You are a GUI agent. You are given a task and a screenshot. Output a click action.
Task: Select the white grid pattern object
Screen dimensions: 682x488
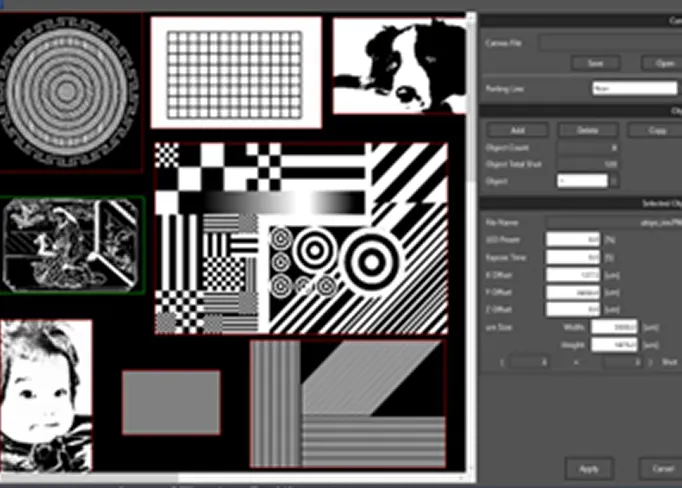point(236,72)
